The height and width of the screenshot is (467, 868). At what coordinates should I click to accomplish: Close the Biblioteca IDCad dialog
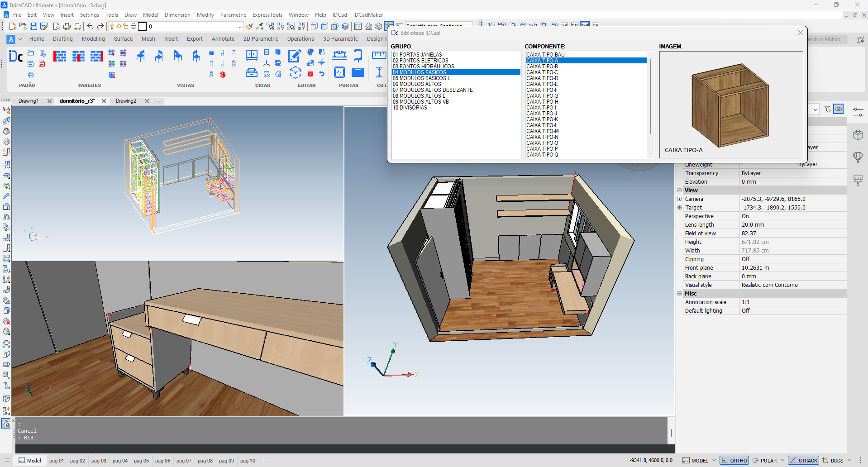(800, 33)
